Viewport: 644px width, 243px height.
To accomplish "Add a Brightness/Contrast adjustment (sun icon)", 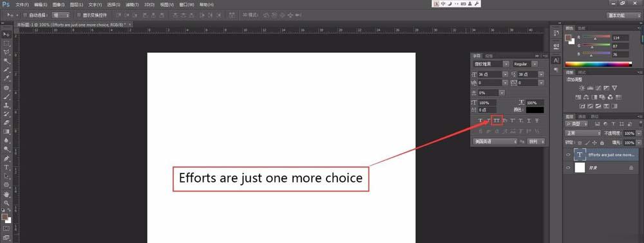I will pos(582,87).
